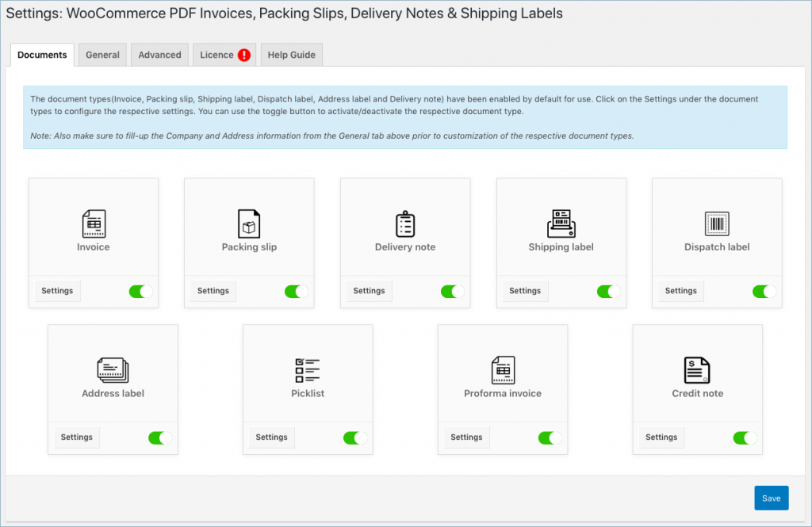This screenshot has width=812, height=527.
Task: Click the 'Dispatch label' card label
Action: 717,247
